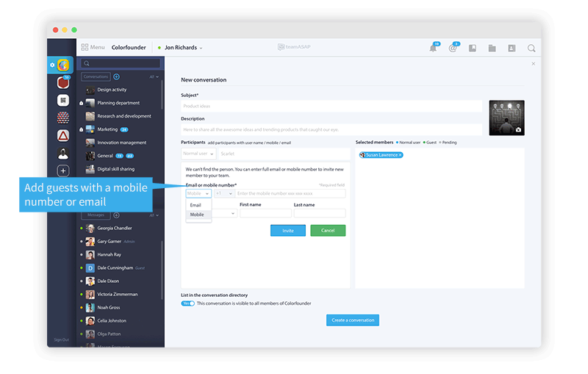The width and height of the screenshot is (588, 374).
Task: Open the messages All filter dropdown
Action: [x=154, y=215]
